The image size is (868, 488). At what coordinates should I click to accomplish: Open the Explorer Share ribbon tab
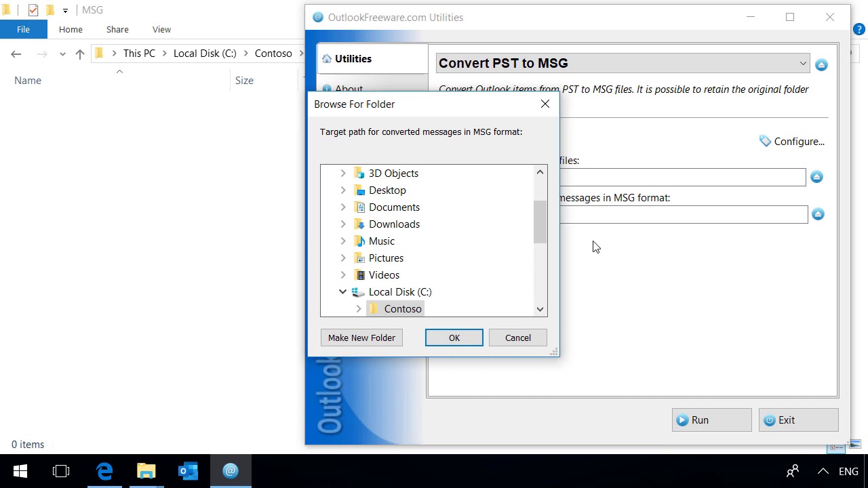tap(117, 29)
